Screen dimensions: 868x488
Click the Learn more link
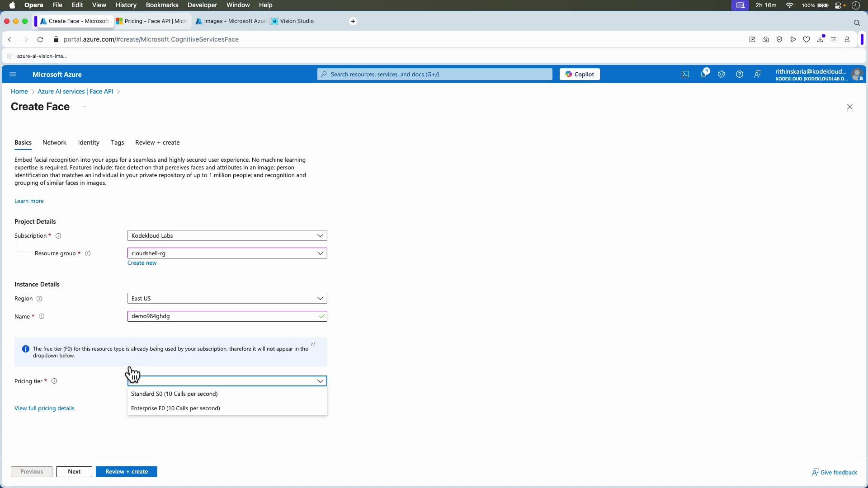coord(29,202)
